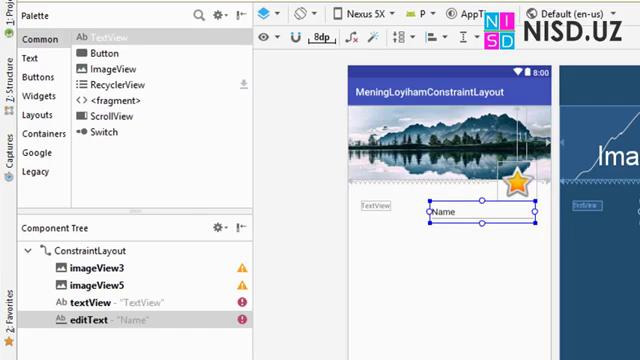Pick ImageView from the palette

tap(162, 69)
